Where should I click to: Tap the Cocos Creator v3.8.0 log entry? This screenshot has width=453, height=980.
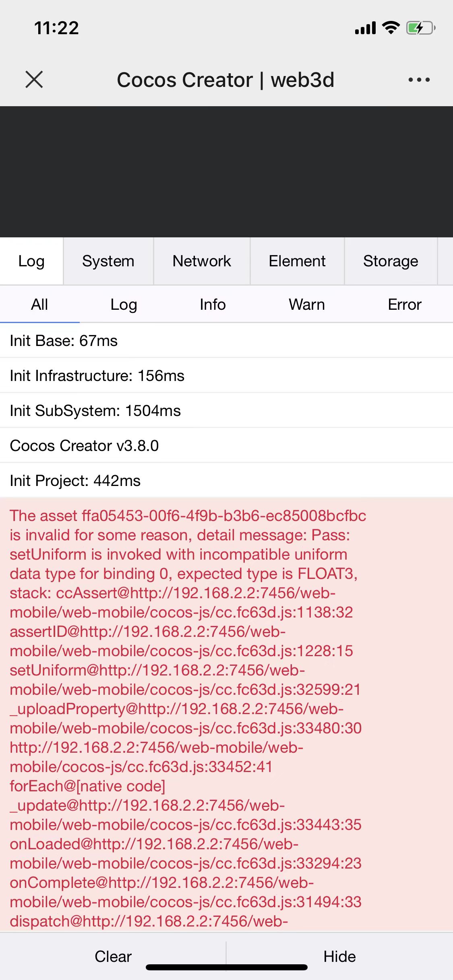[x=84, y=446]
